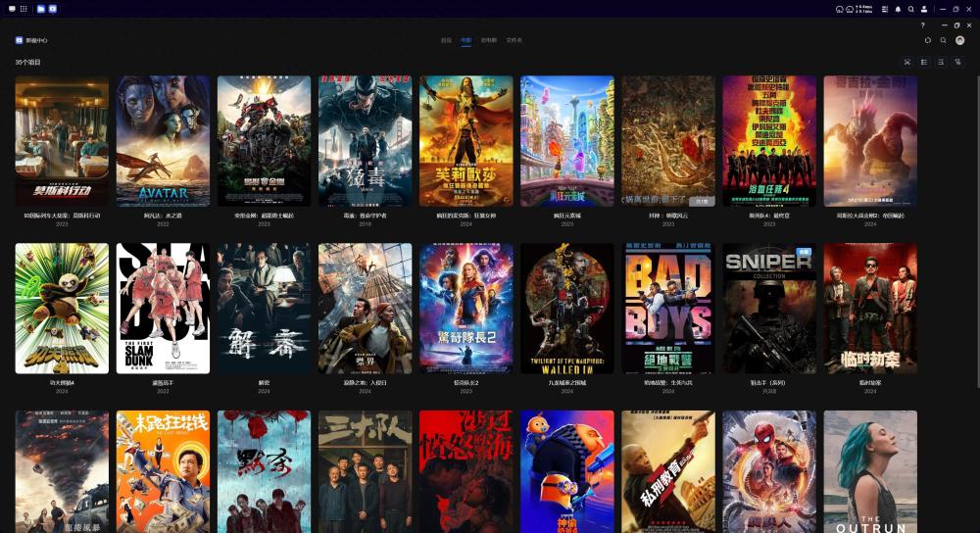This screenshot has height=533, width=980.
Task: Open THE OUTRUN poster
Action: point(870,472)
